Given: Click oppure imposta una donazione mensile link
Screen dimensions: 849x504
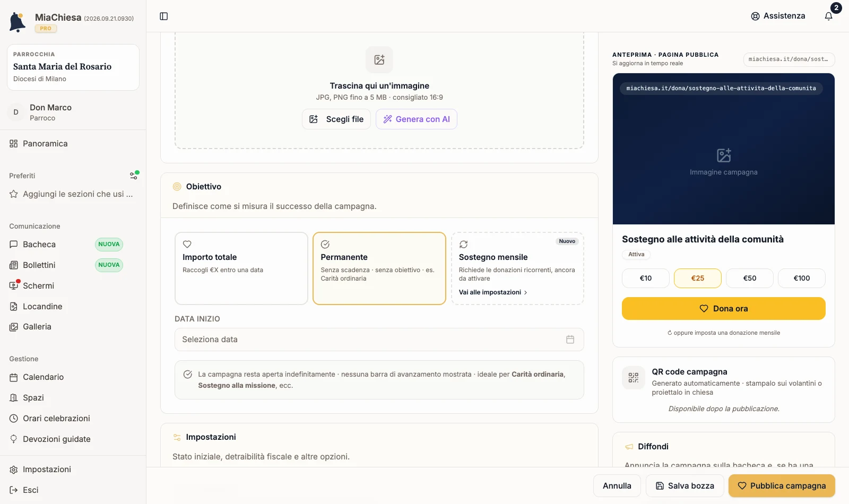Looking at the screenshot, I should click(x=724, y=333).
